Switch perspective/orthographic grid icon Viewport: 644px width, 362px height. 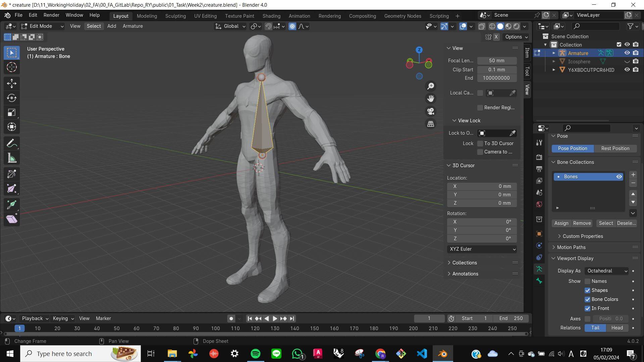tap(431, 124)
